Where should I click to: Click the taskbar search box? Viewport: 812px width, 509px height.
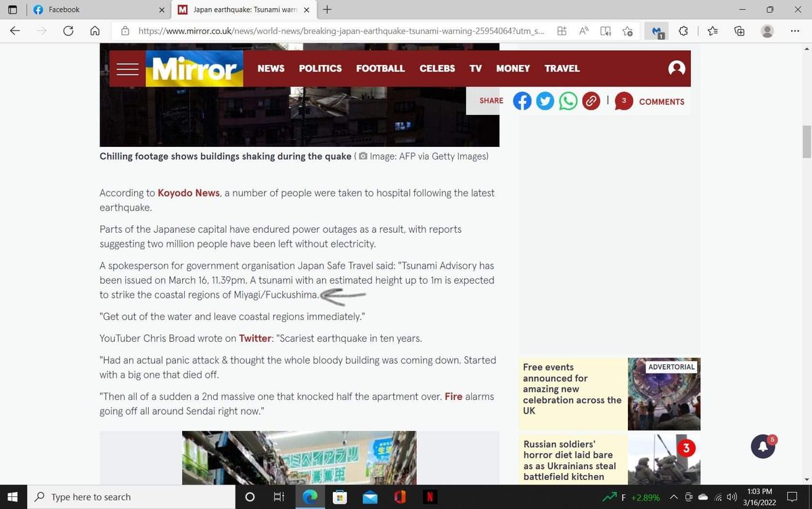pos(130,497)
